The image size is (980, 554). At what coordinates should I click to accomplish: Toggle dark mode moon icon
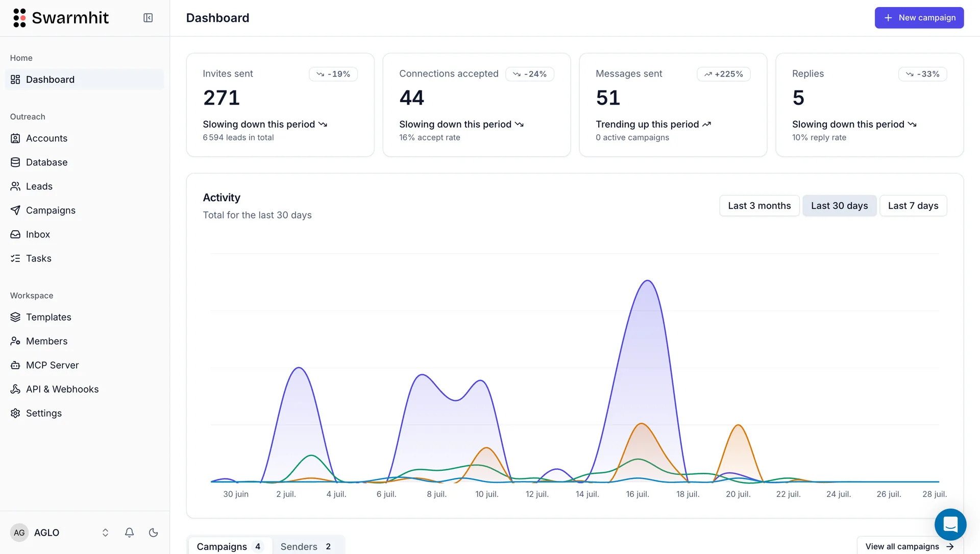pos(154,533)
